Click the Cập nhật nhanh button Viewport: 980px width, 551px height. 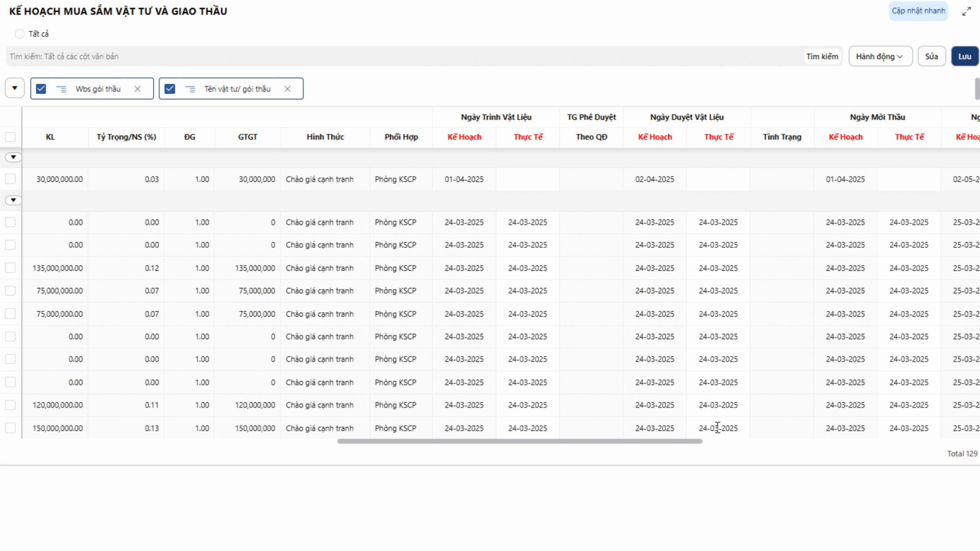coord(918,11)
